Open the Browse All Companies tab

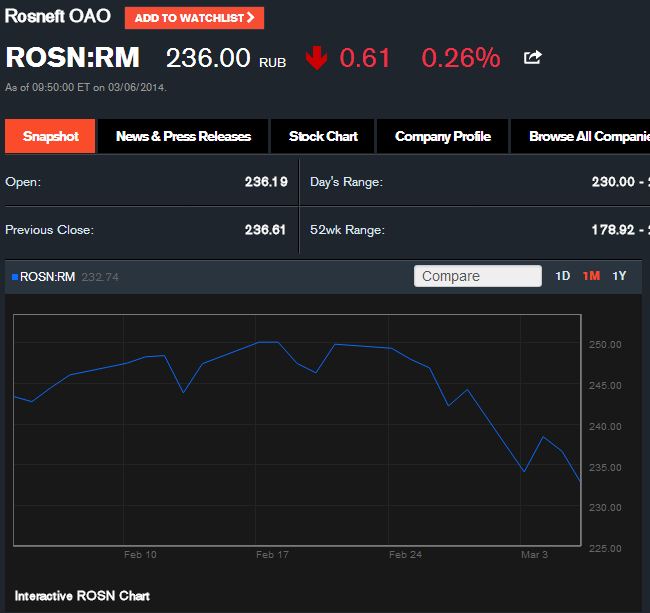582,136
